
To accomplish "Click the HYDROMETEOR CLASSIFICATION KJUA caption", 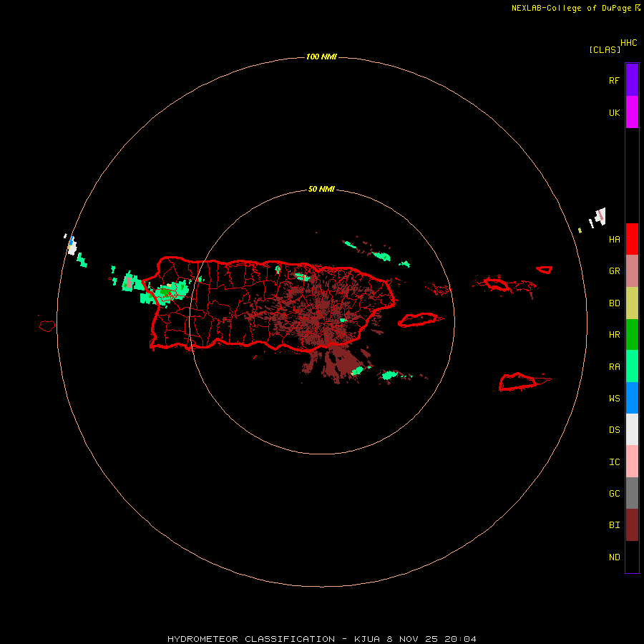I will click(322, 639).
